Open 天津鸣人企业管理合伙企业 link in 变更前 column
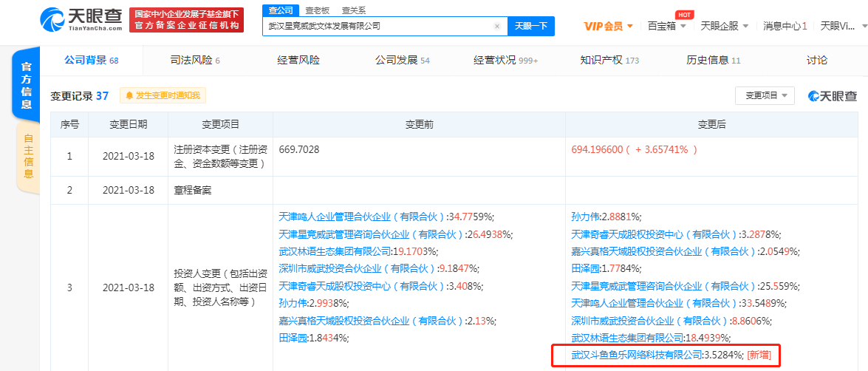Screen dimensions: 868x371 363,217
